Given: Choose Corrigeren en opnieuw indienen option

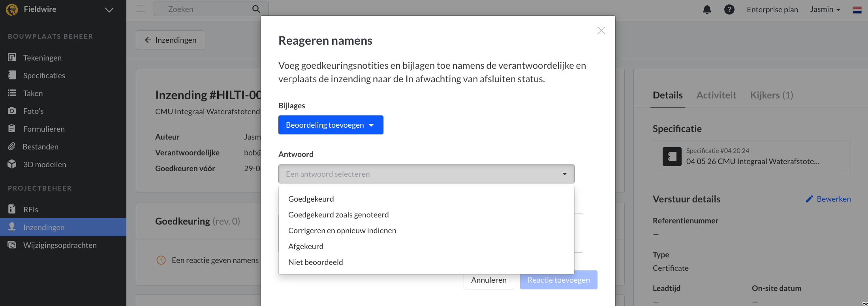Looking at the screenshot, I should click(x=426, y=230).
